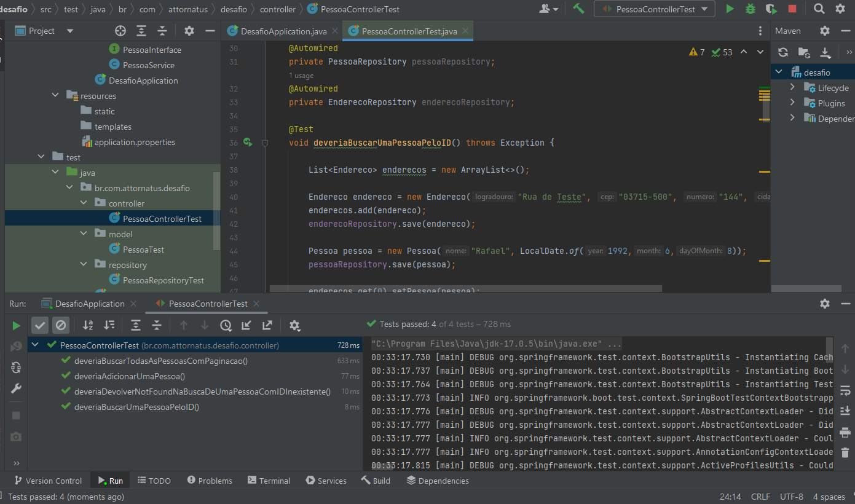
Task: Click the Select Opened File target icon
Action: (x=120, y=31)
